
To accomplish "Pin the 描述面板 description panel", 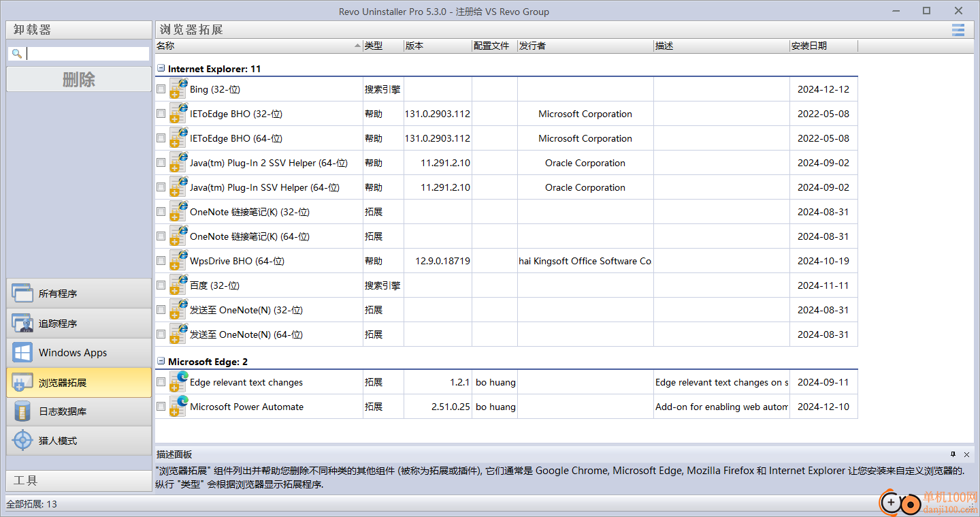I will coord(953,454).
